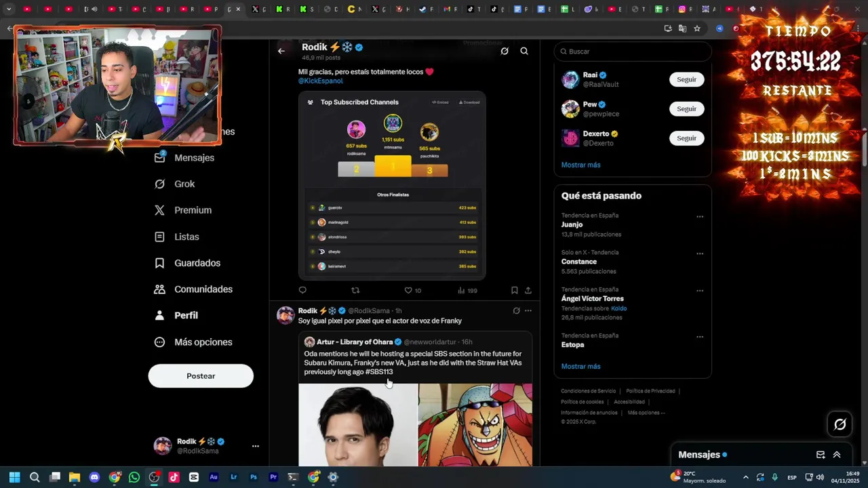Image resolution: width=868 pixels, height=488 pixels.
Task: Open Grok in the left sidebar
Action: click(174, 184)
